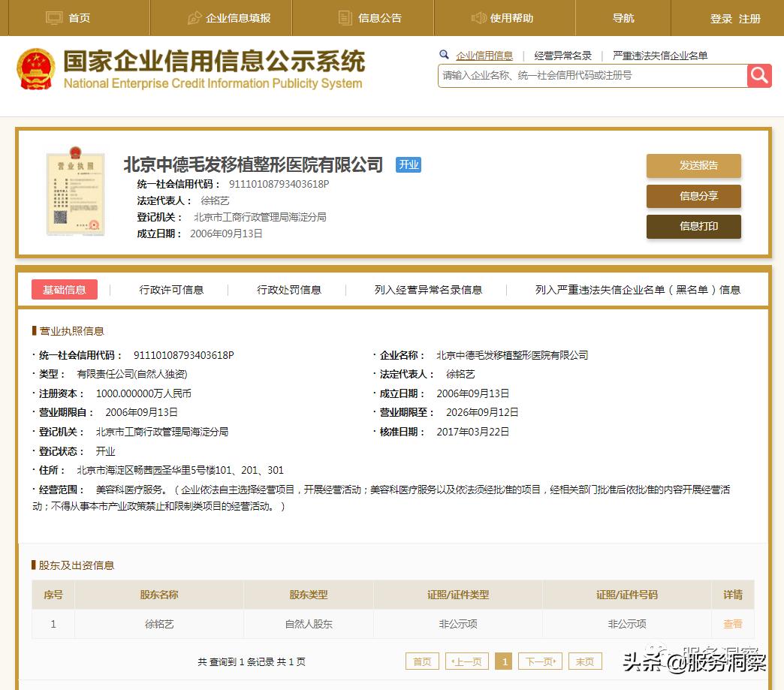The width and height of the screenshot is (784, 690).
Task: Click the pencil icon beside 企业信息填报
Action: click(x=194, y=17)
